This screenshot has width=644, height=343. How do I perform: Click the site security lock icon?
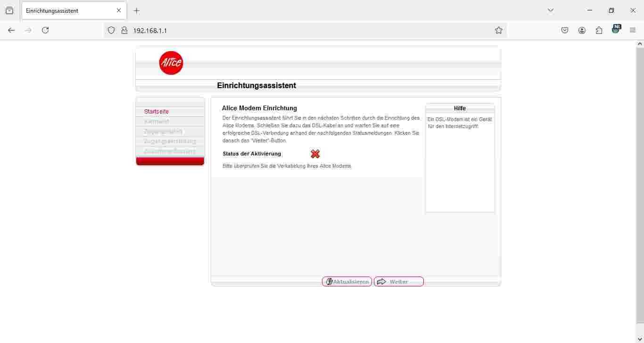pos(124,30)
